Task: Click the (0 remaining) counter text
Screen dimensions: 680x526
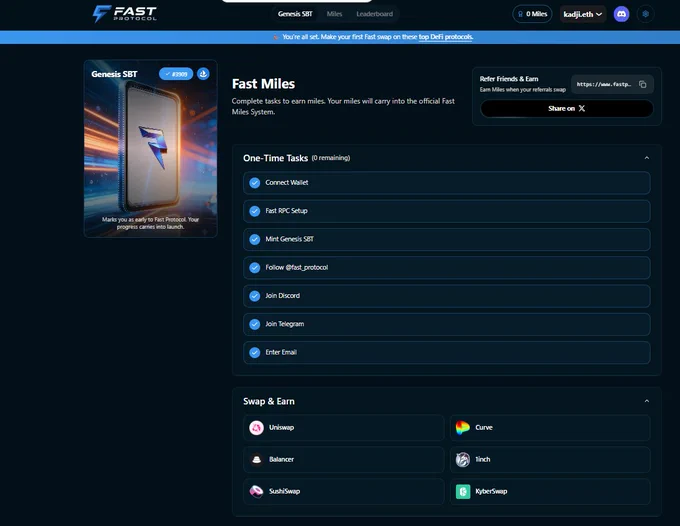Action: [x=331, y=158]
